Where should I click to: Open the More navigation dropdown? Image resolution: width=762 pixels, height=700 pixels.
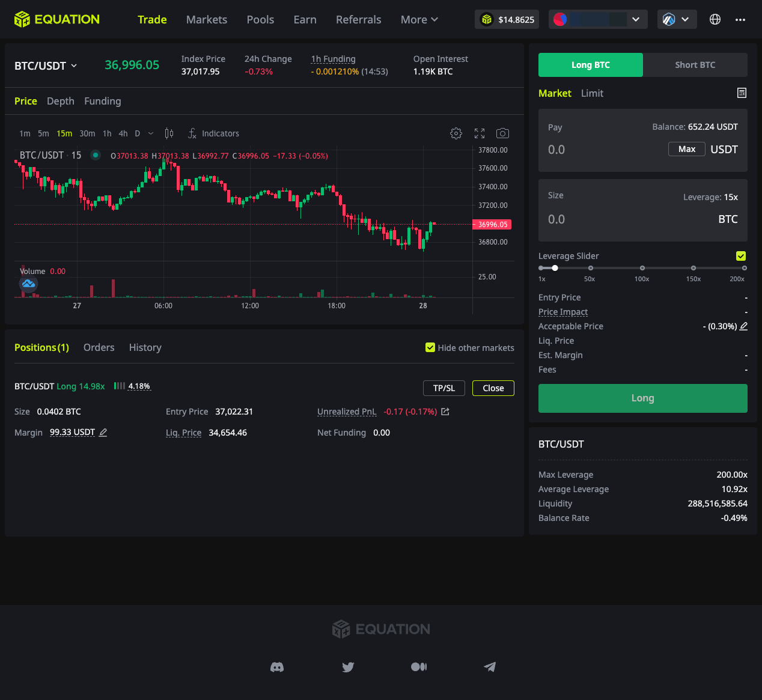(x=419, y=19)
